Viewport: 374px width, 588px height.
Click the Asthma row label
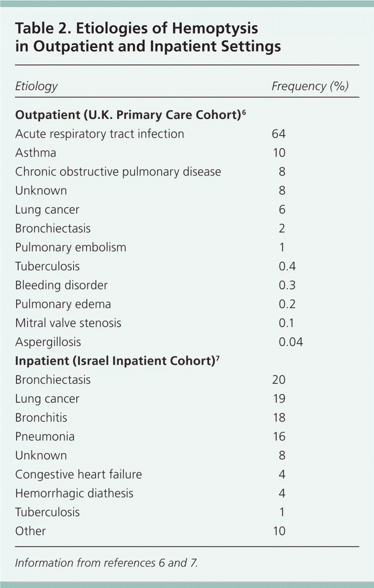36,153
